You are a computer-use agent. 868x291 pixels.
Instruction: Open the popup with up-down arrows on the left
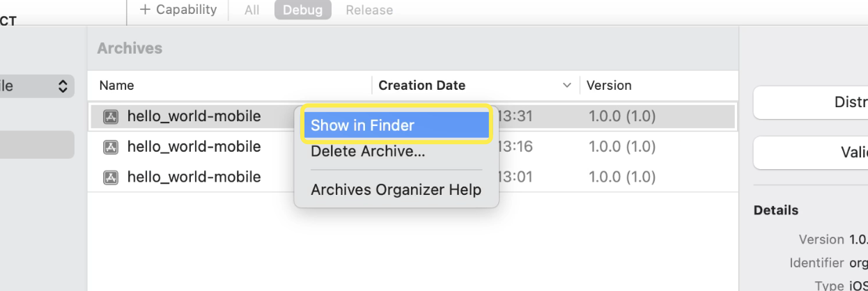point(63,86)
